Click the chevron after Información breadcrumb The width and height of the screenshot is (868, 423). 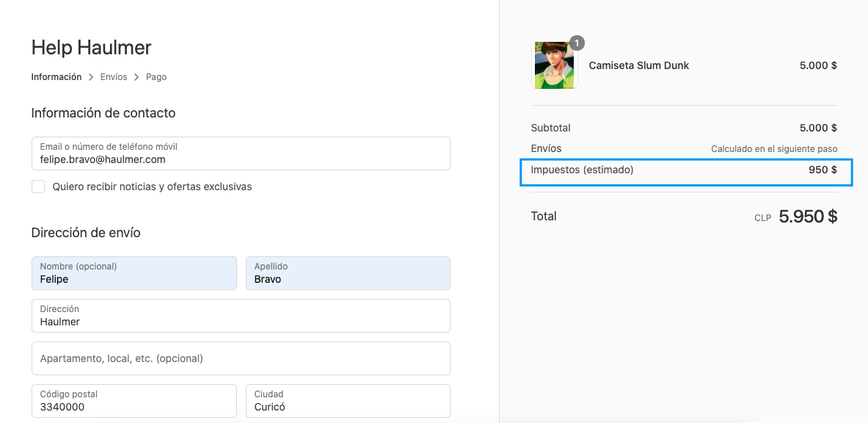click(x=91, y=77)
